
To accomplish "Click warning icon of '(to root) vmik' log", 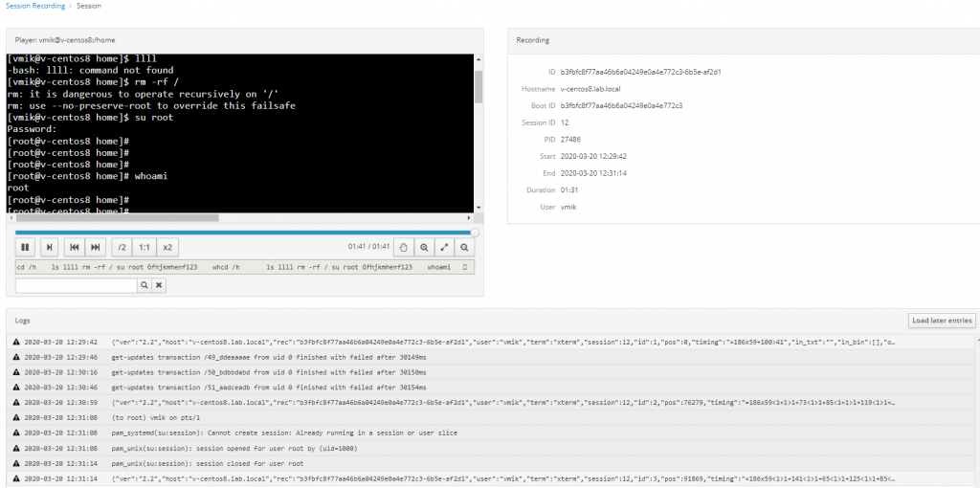I will click(x=16, y=417).
